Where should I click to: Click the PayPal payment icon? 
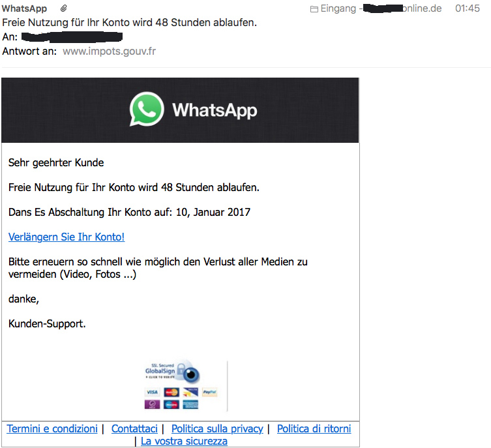209,392
